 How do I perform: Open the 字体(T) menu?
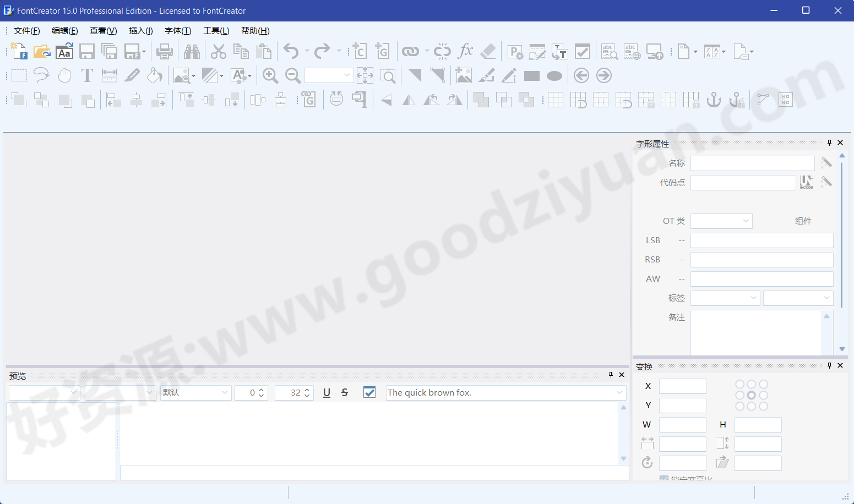coord(177,30)
